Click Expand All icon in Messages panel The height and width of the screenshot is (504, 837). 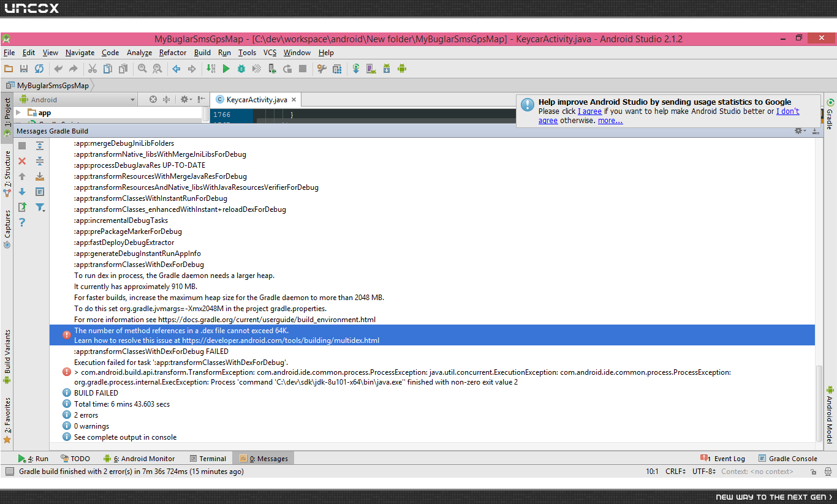40,146
